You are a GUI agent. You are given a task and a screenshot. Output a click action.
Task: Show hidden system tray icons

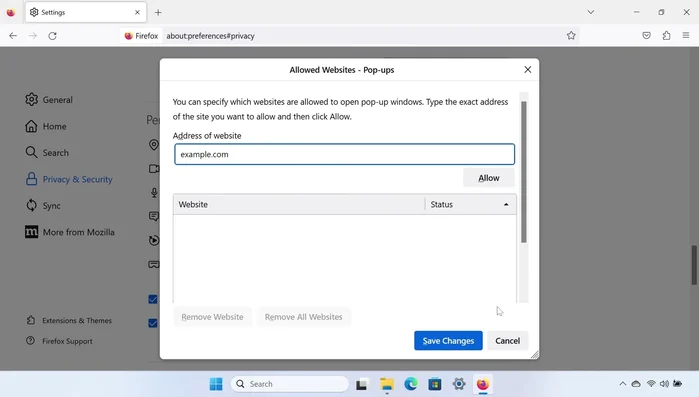623,384
